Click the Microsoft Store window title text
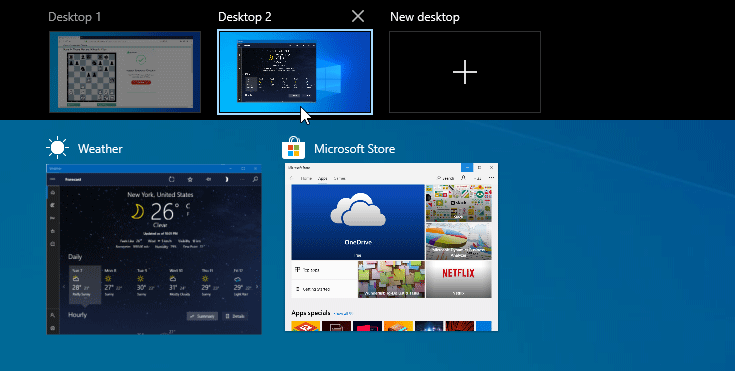The height and width of the screenshot is (371, 735). 354,149
